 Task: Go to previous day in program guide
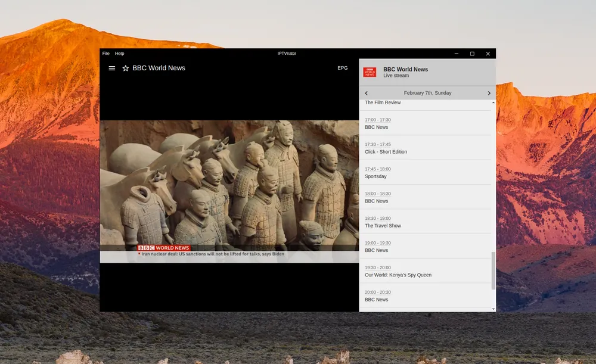[366, 94]
